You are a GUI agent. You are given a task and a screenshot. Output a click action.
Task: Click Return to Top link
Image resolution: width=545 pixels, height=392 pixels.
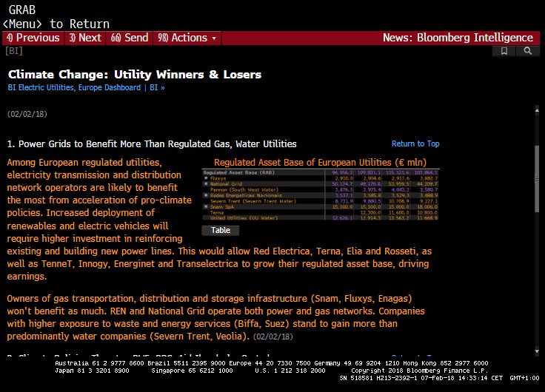pos(415,143)
